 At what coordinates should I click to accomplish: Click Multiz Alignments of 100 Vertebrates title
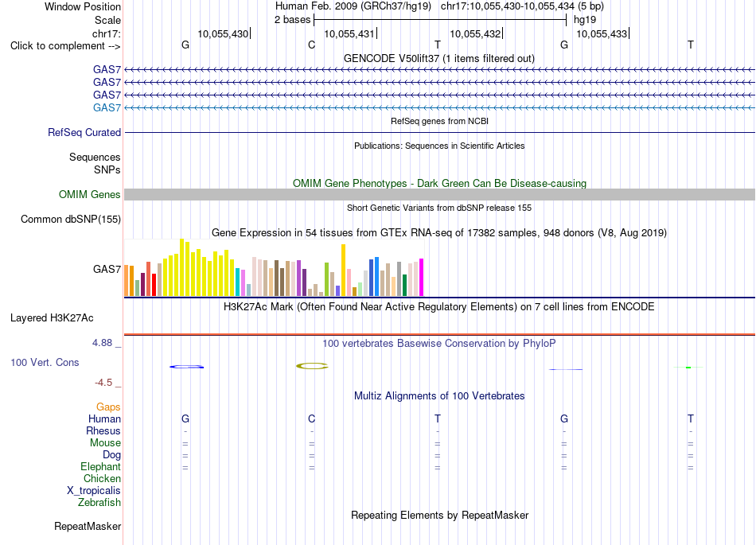439,396
